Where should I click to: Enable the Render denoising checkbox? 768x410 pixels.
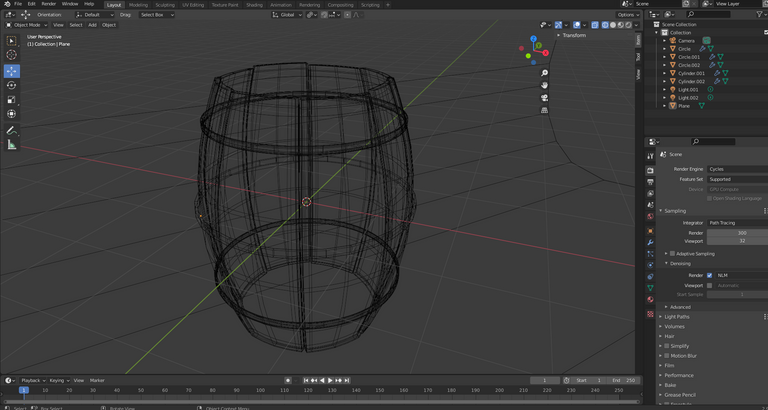[x=710, y=275]
